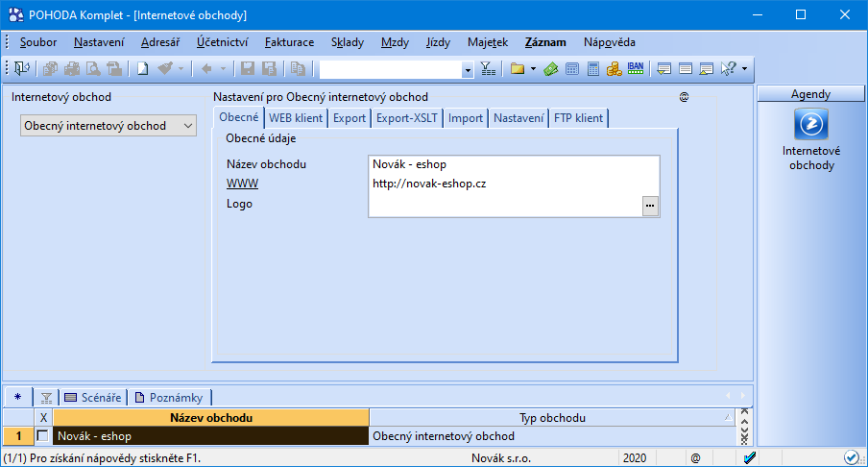The height and width of the screenshot is (467, 868).
Task: Click Novák s.r.o. in status bar
Action: point(501,458)
